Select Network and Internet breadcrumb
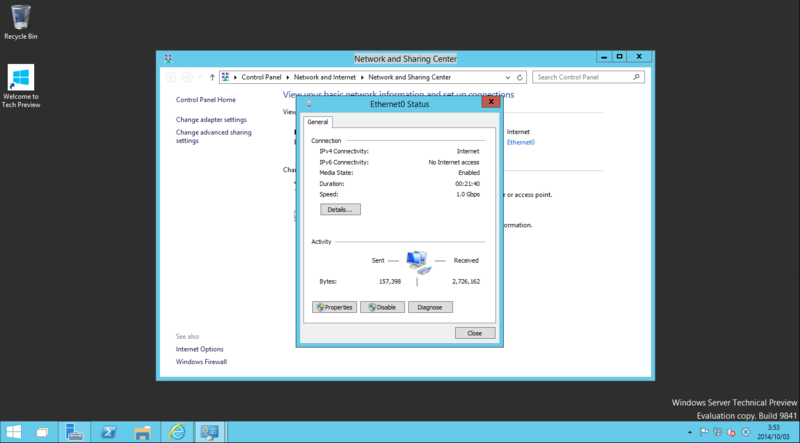 click(x=324, y=77)
